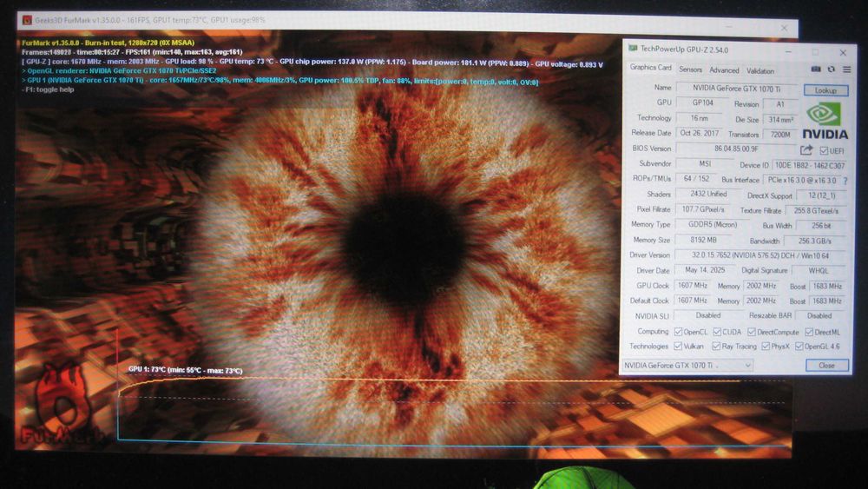Click the BIOS share/export icon

coord(806,149)
